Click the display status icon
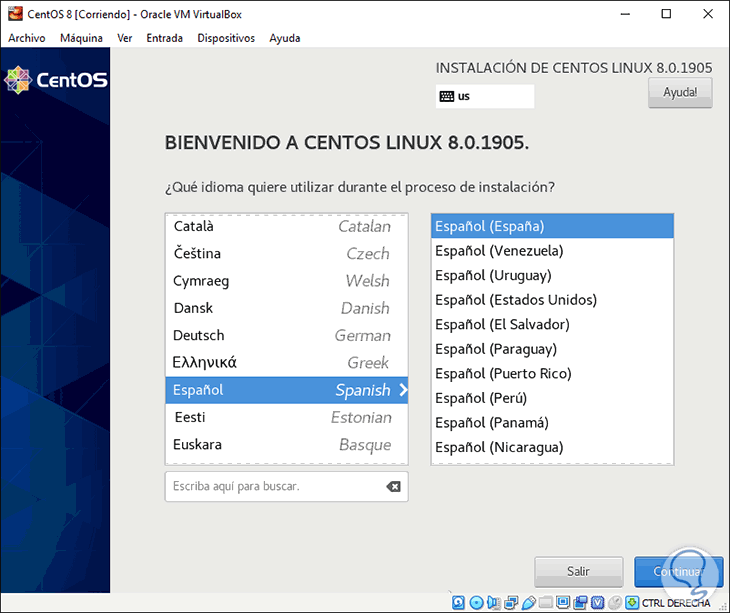This screenshot has height=613, width=730. pyautogui.click(x=563, y=602)
